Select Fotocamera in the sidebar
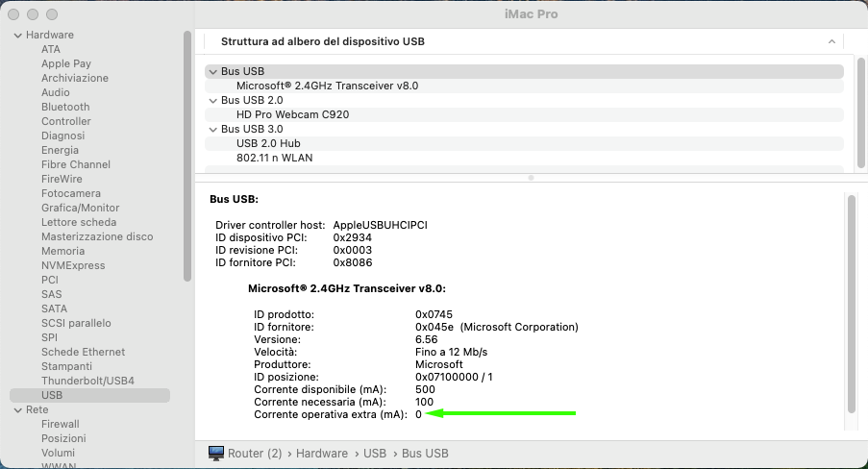This screenshot has height=469, width=868. [71, 193]
